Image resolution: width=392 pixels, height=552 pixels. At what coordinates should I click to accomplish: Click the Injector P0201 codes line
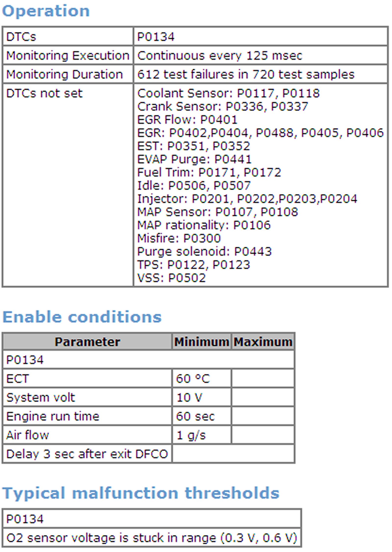(x=247, y=199)
